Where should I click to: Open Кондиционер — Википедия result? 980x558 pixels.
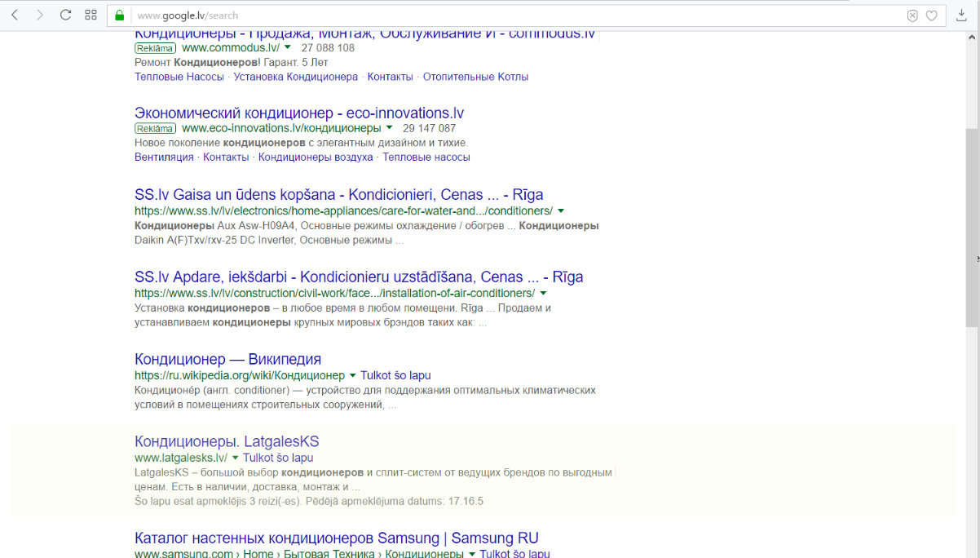[x=227, y=359]
